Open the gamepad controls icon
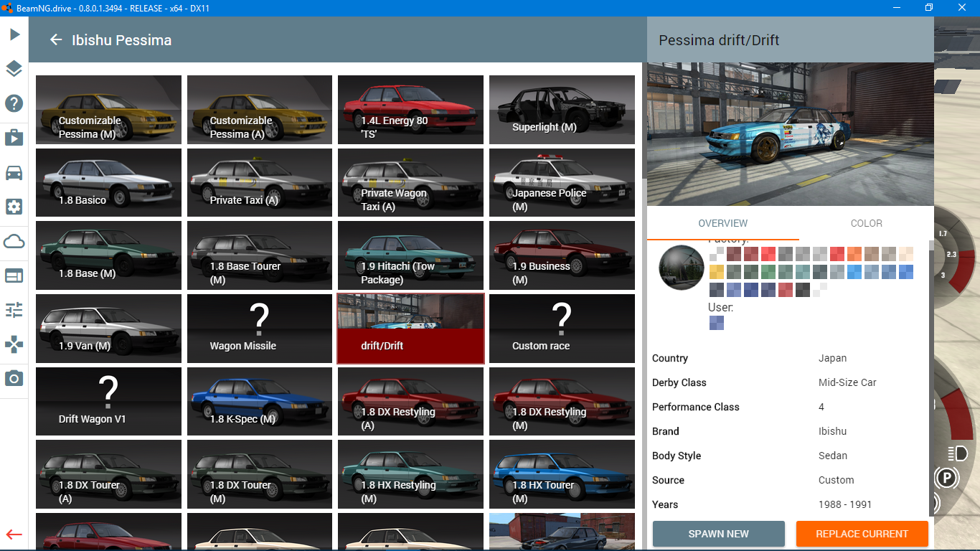980x551 pixels. 14,344
